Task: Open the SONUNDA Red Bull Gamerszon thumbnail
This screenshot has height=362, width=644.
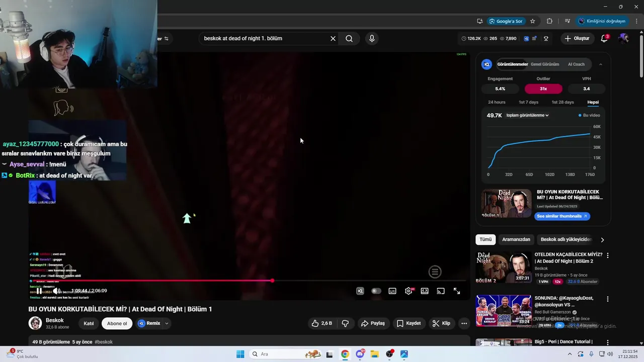Action: click(x=504, y=310)
